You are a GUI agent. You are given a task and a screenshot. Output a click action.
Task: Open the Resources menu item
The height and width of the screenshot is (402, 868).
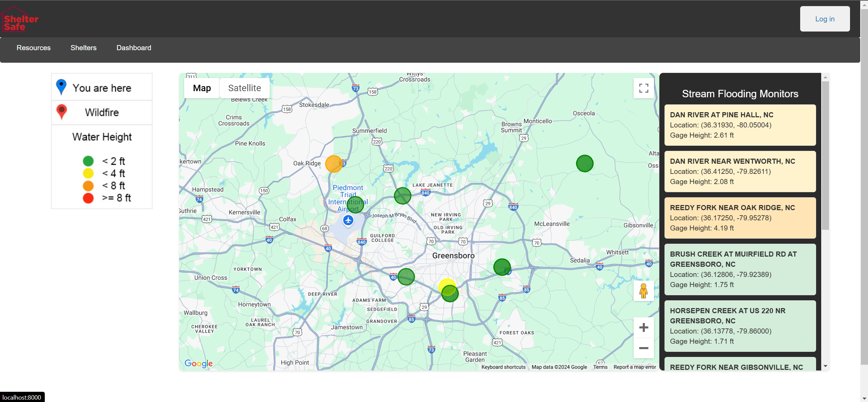pyautogui.click(x=34, y=48)
